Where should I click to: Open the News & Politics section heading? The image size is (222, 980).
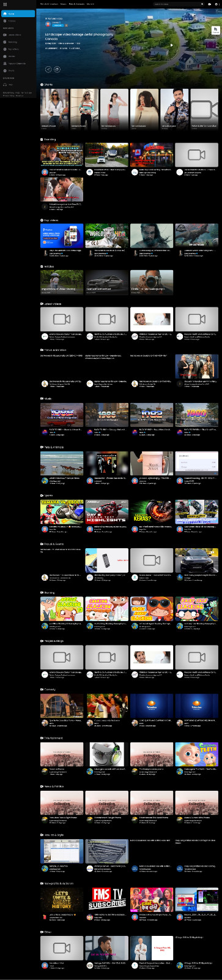(x=54, y=786)
